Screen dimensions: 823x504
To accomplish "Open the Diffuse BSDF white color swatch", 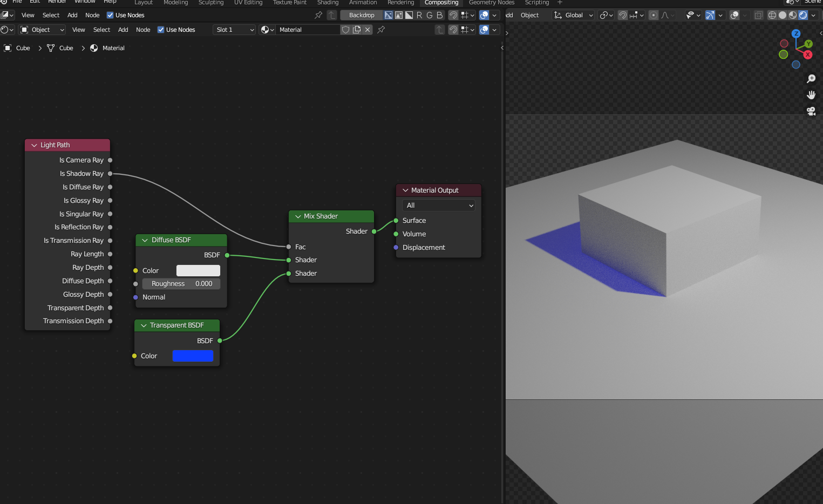I will 198,270.
